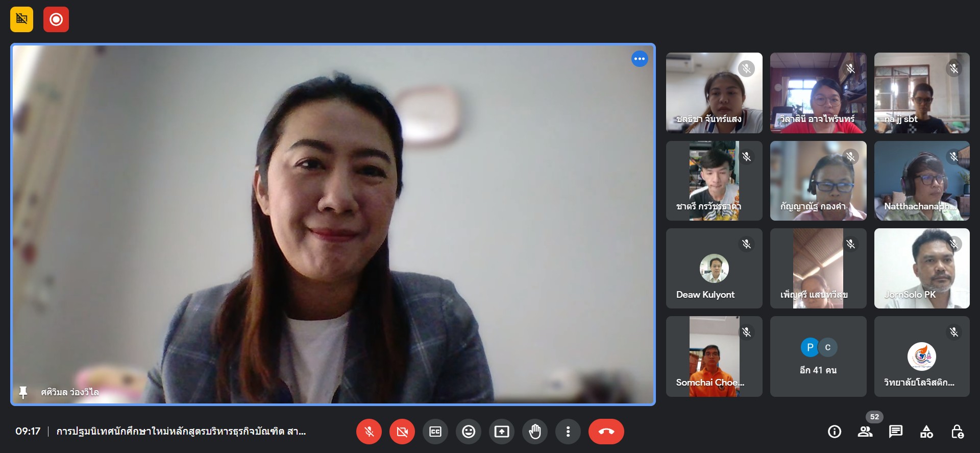Open the chat panel
Viewport: 980px width, 453px height.
pyautogui.click(x=896, y=432)
